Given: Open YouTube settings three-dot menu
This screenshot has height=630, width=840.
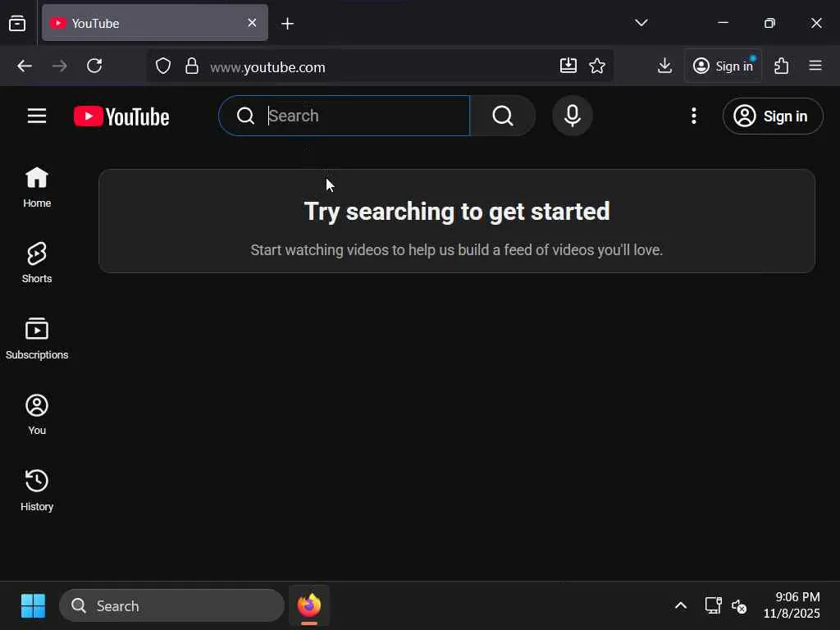Looking at the screenshot, I should 694,116.
